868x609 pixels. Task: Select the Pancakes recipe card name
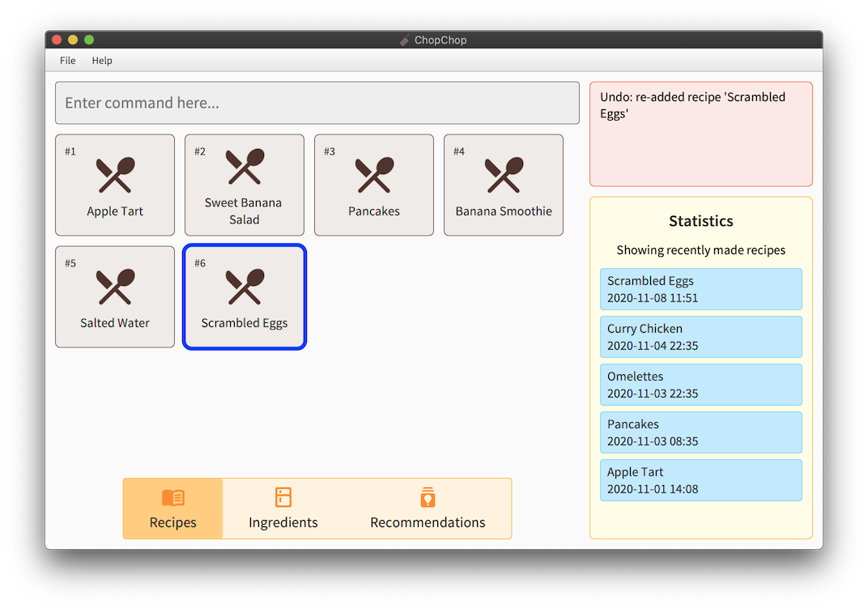[374, 211]
